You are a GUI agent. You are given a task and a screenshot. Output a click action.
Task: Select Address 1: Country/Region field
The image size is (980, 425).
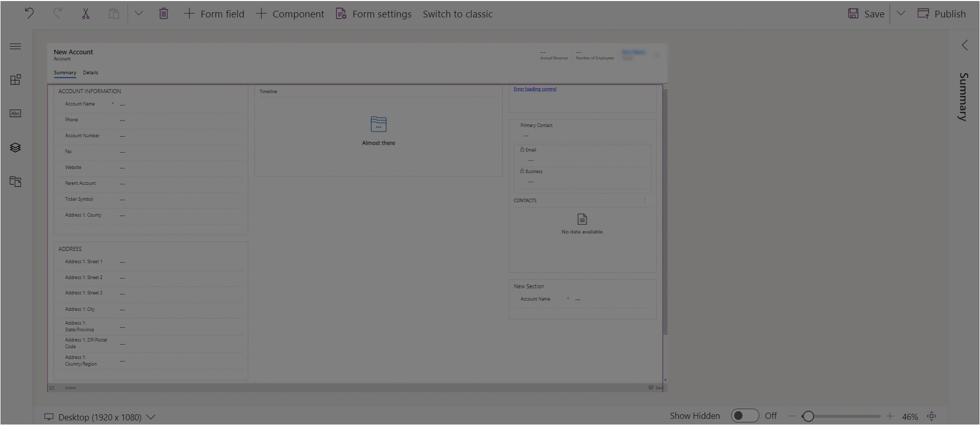point(151,361)
